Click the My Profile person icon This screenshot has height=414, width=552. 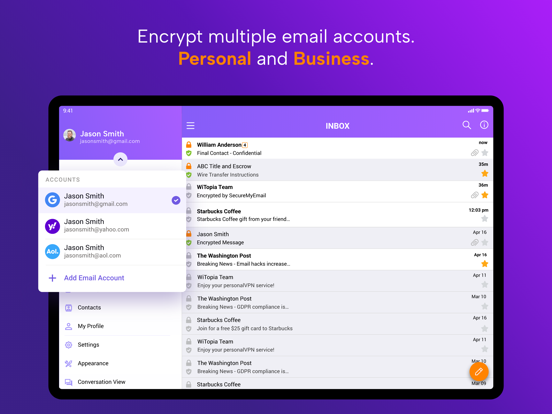pos(69,326)
